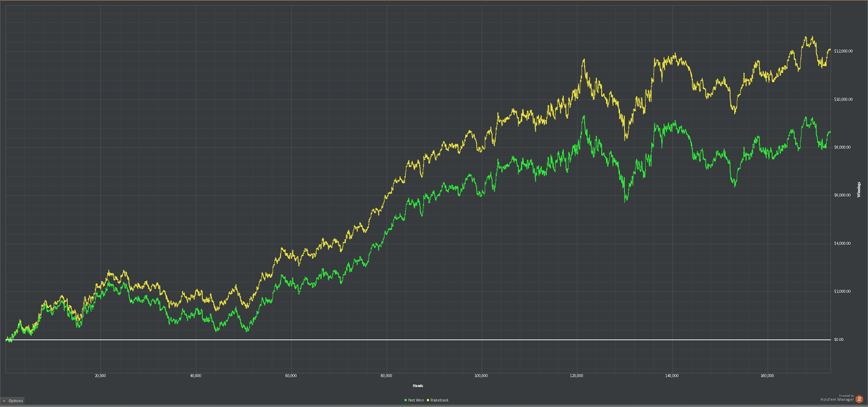Click the 100,000 hands axis label

pos(481,376)
